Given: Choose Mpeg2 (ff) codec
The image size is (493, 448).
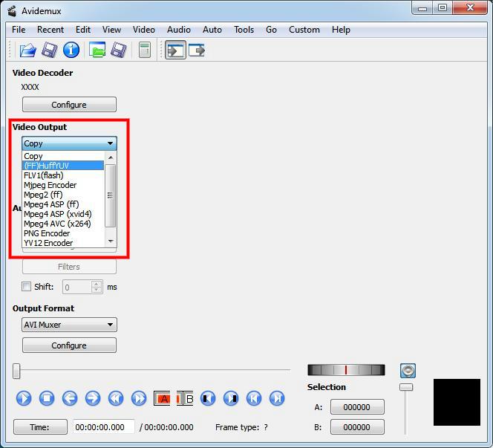Looking at the screenshot, I should tap(63, 195).
